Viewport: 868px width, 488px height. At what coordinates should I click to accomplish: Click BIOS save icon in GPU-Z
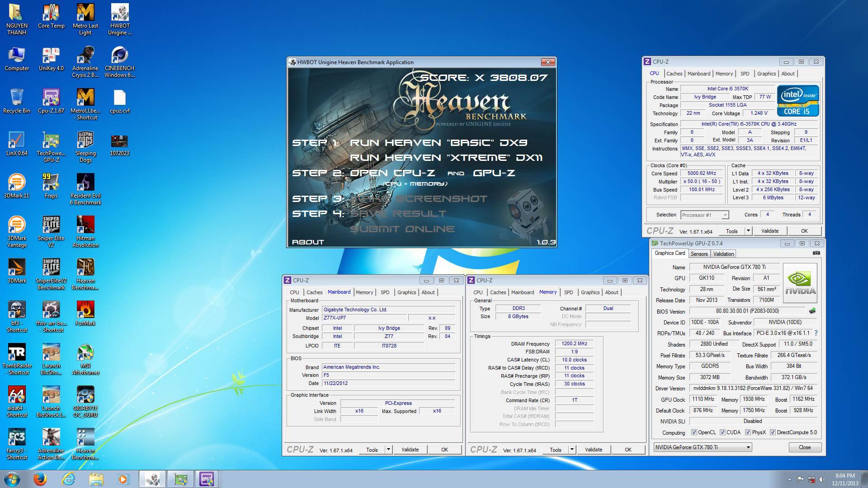click(812, 311)
